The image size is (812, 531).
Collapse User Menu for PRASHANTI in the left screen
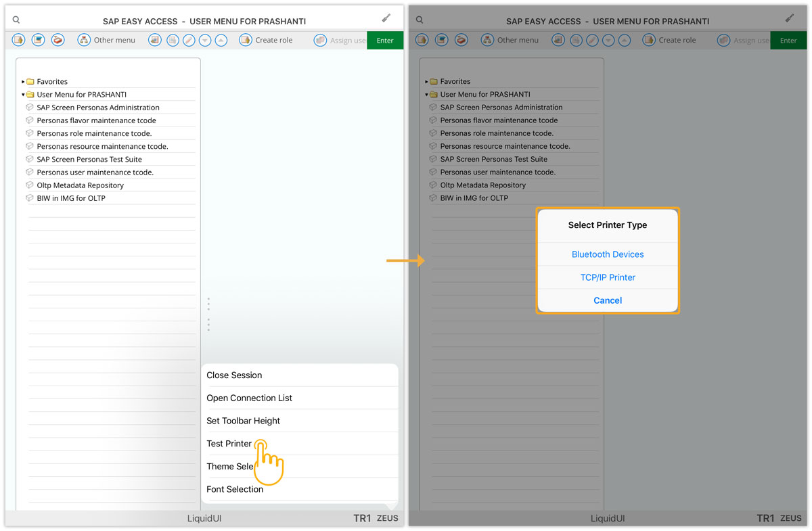pyautogui.click(x=23, y=95)
